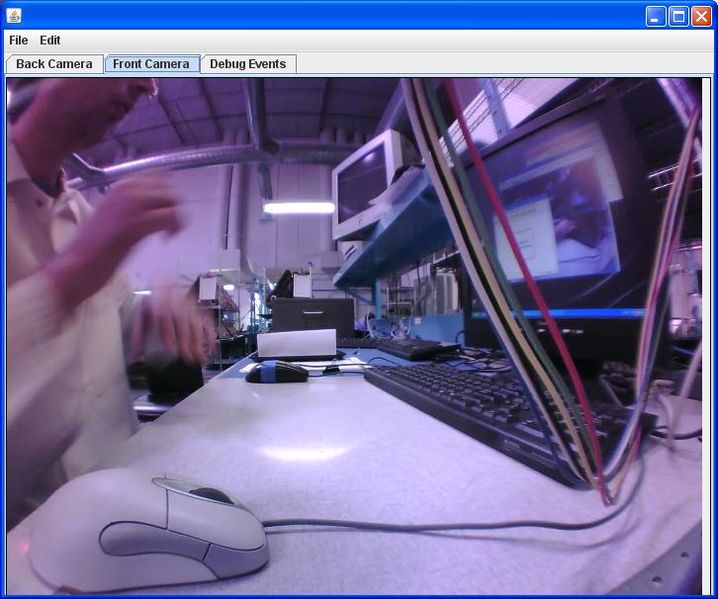Open the File menu

(x=18, y=40)
